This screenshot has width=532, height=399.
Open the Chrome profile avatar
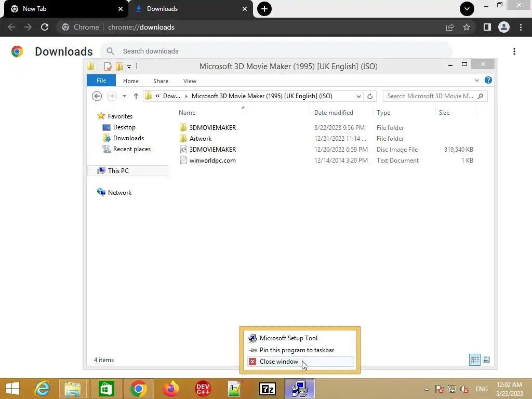tap(504, 27)
